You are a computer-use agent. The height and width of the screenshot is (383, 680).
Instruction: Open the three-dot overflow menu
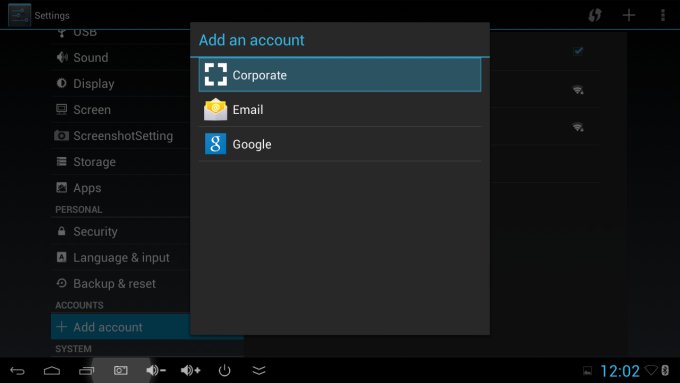point(663,15)
